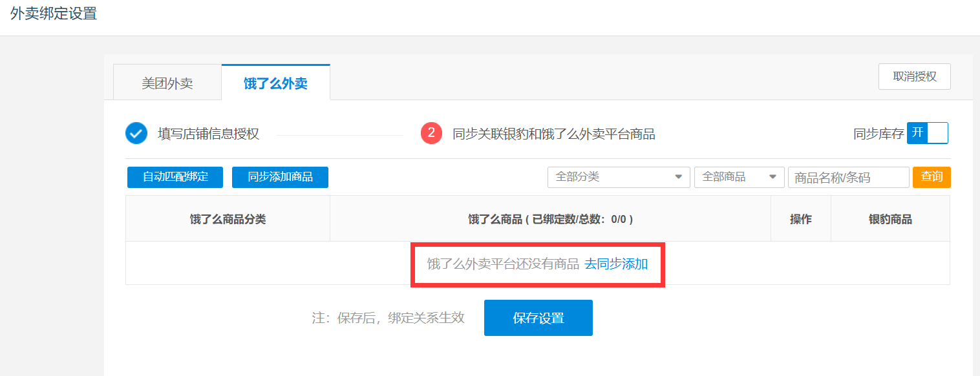Save with the 保存设置 button
This screenshot has height=376, width=980.
[x=538, y=318]
